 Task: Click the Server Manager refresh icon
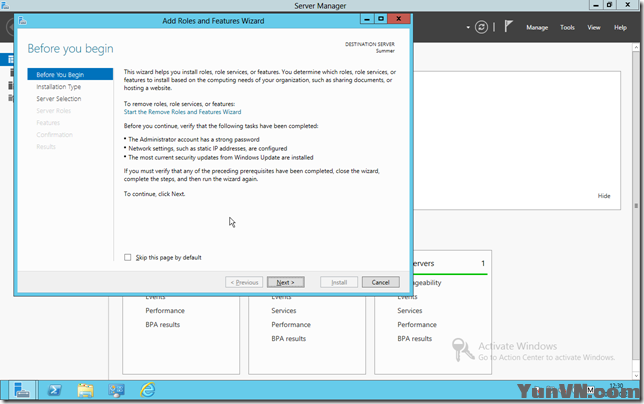pos(481,27)
